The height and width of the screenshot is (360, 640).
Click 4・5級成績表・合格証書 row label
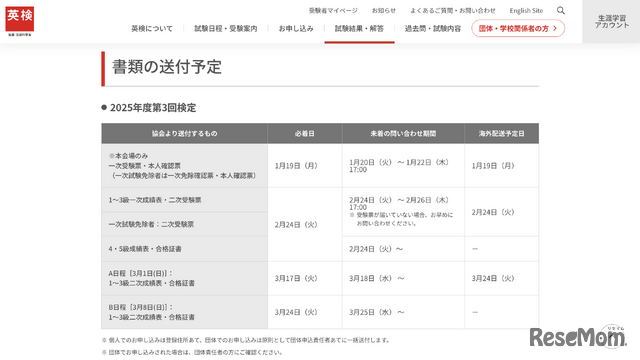tap(145, 249)
